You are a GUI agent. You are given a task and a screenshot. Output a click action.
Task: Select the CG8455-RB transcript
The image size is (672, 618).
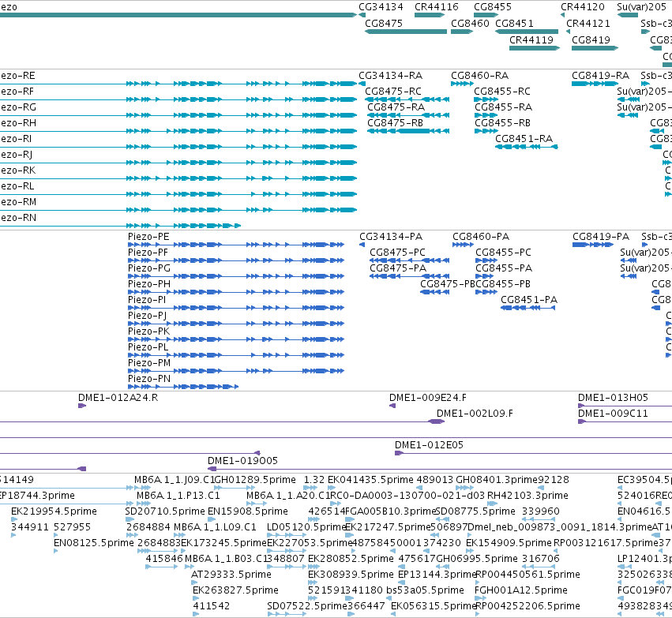click(x=486, y=131)
